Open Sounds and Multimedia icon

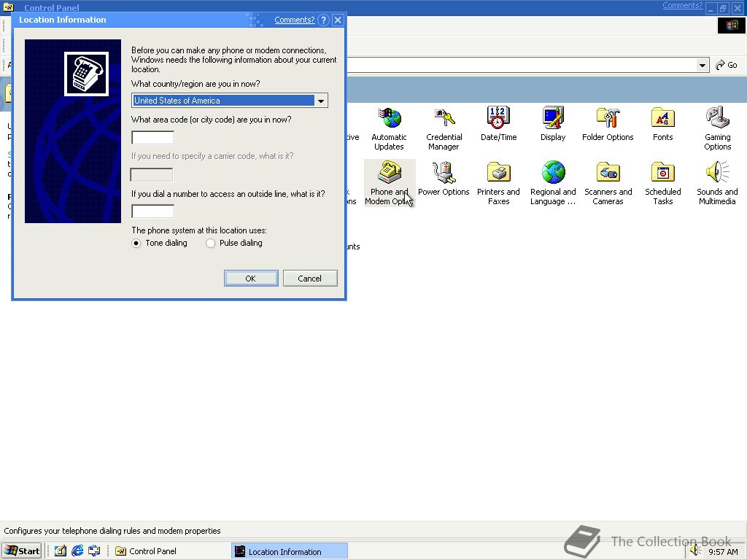pos(718,183)
